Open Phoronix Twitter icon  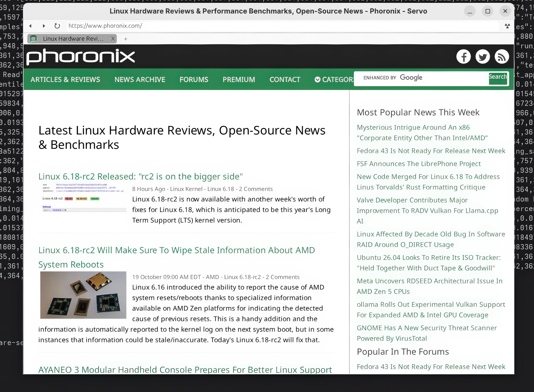pyautogui.click(x=483, y=57)
